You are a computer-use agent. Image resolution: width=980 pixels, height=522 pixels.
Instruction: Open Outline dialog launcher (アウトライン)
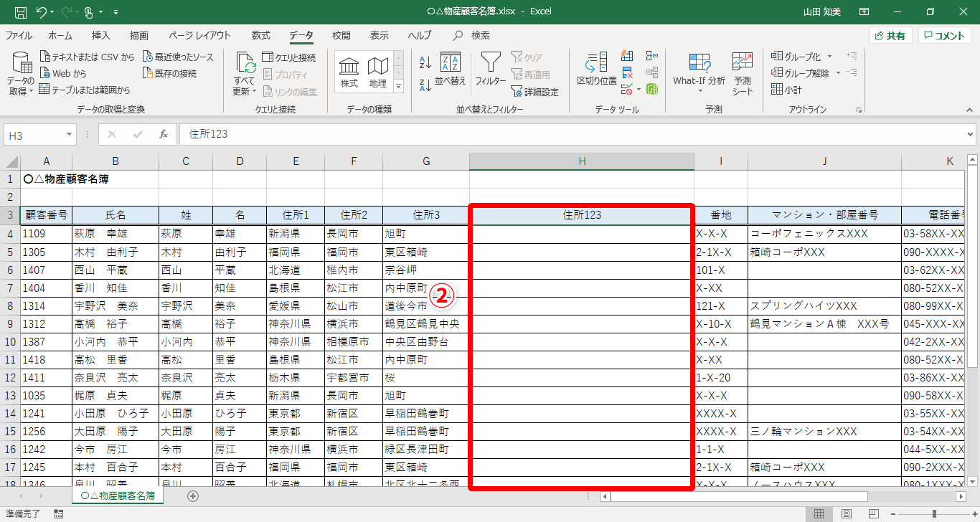click(x=859, y=110)
